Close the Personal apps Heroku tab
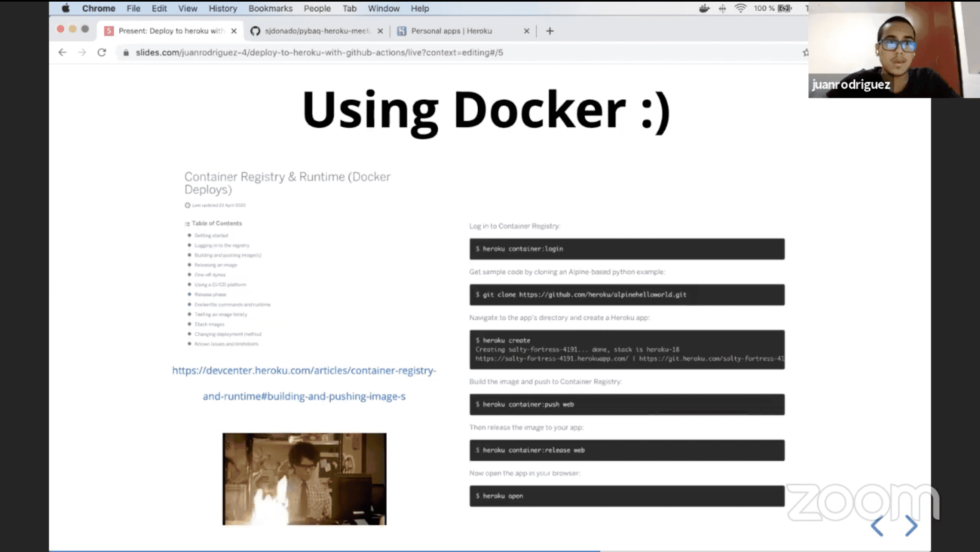The image size is (980, 552). tap(527, 31)
